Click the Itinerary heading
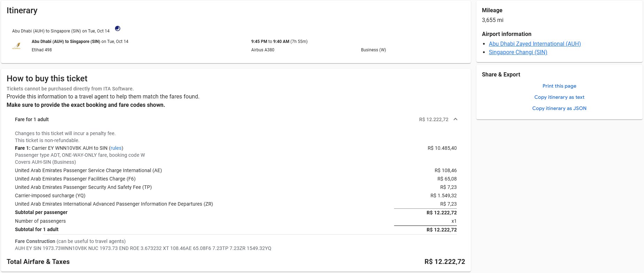Viewport: 644px width, 273px height. click(x=22, y=10)
